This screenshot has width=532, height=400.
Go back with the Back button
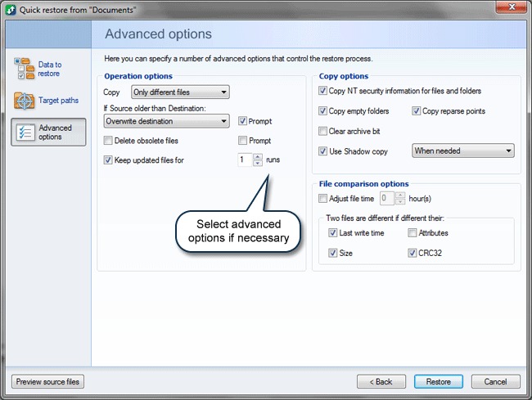coord(381,382)
